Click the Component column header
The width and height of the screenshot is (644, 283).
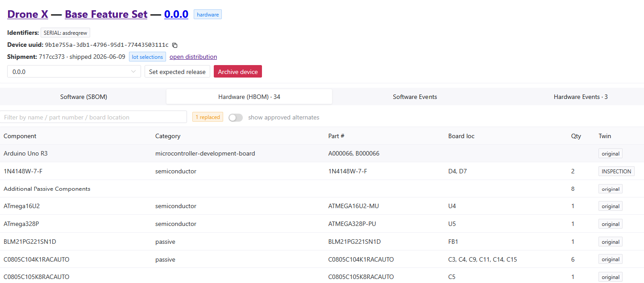click(x=20, y=136)
